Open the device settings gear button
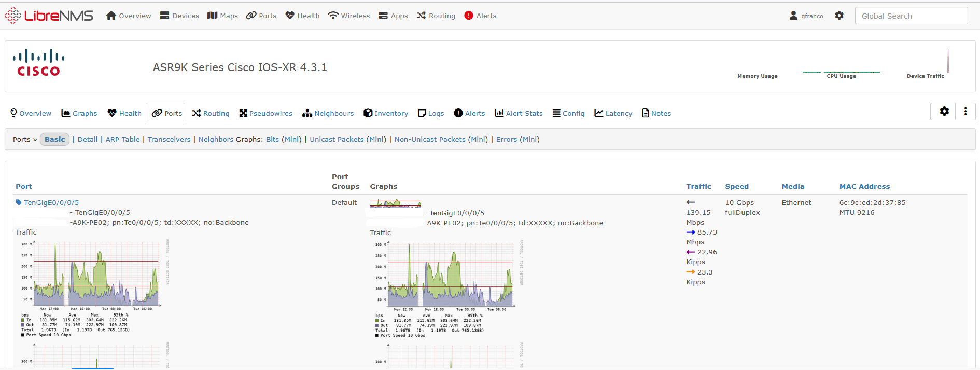Screen dimensions: 980x370 coord(944,112)
